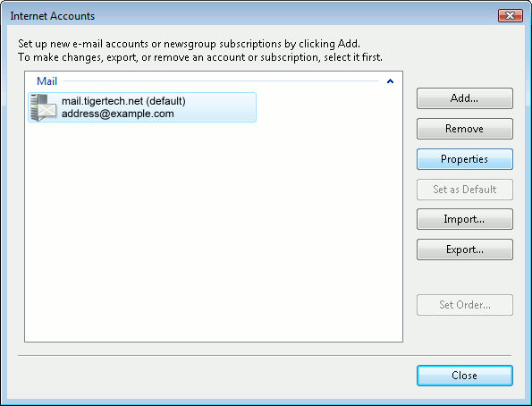
Task: Click the red X in the title bar
Action: (510, 15)
